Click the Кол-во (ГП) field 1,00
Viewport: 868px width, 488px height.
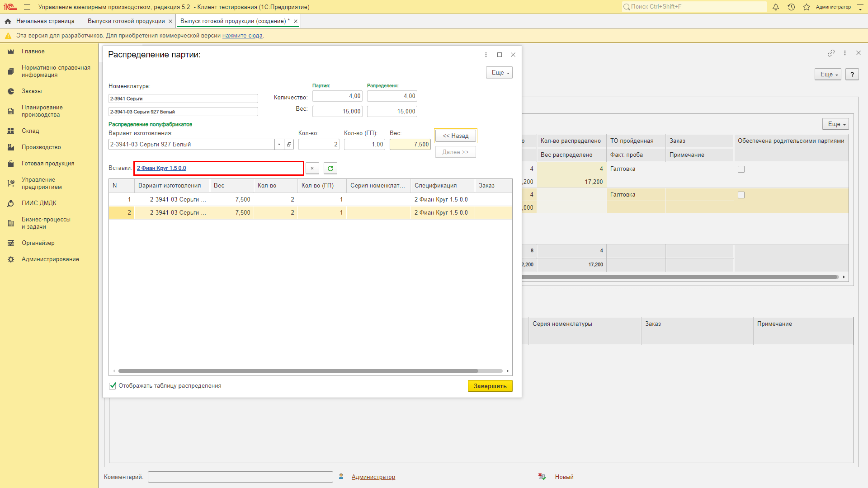(364, 145)
